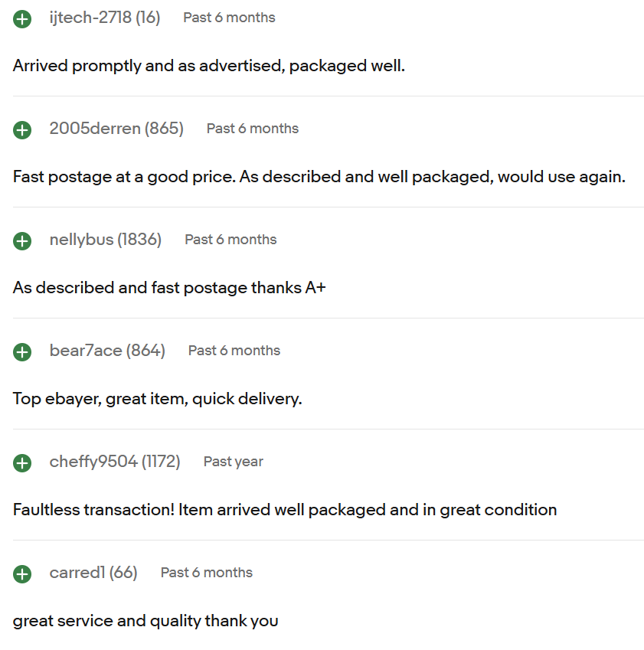The width and height of the screenshot is (644, 650).
Task: Select the "Arrived promptly and as advertised" comment
Action: point(209,66)
